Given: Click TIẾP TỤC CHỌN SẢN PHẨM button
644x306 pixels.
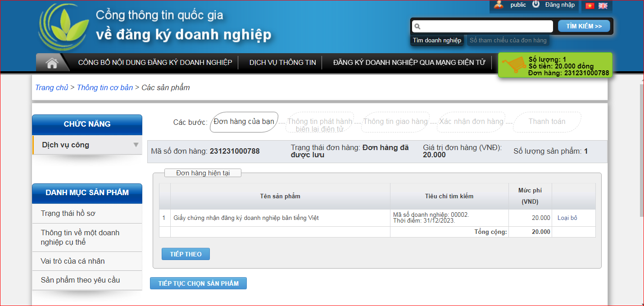Looking at the screenshot, I should (198, 283).
